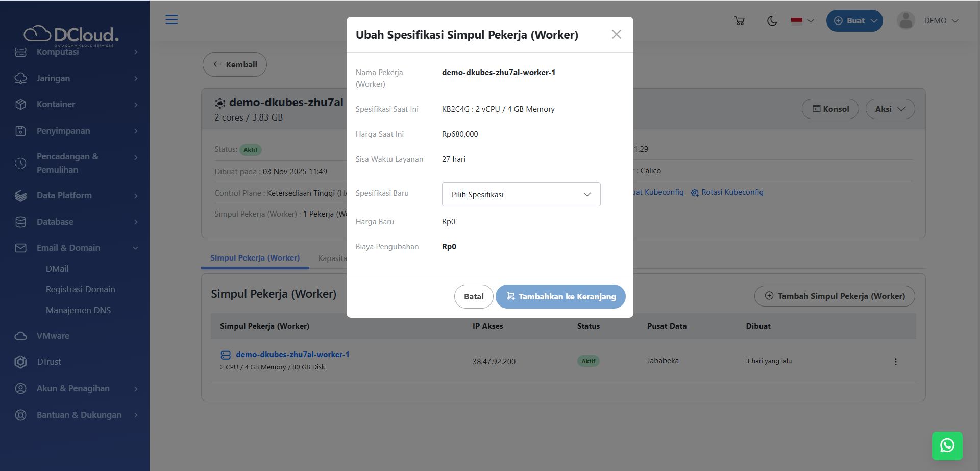Open WhatsApp chat support button
Image resolution: width=980 pixels, height=471 pixels.
point(947,445)
